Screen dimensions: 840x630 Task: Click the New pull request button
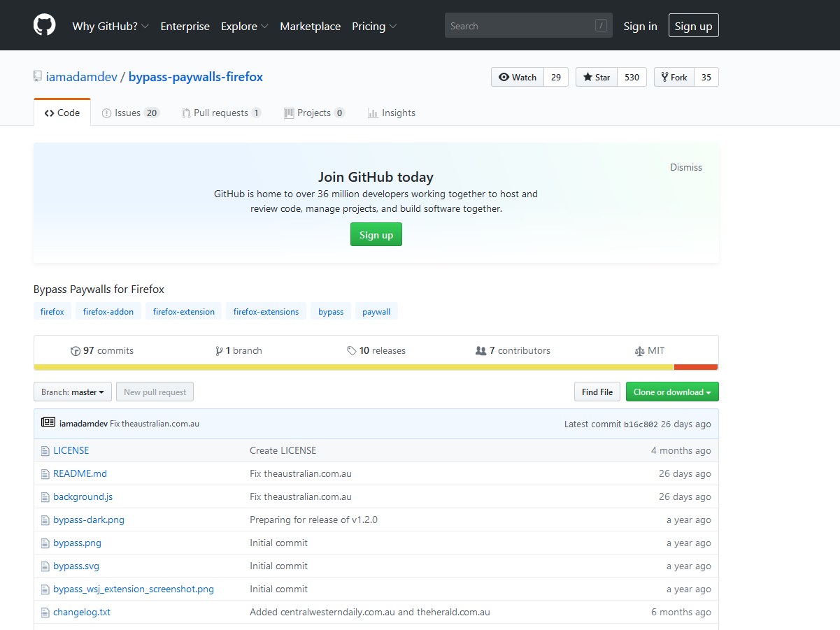(155, 392)
